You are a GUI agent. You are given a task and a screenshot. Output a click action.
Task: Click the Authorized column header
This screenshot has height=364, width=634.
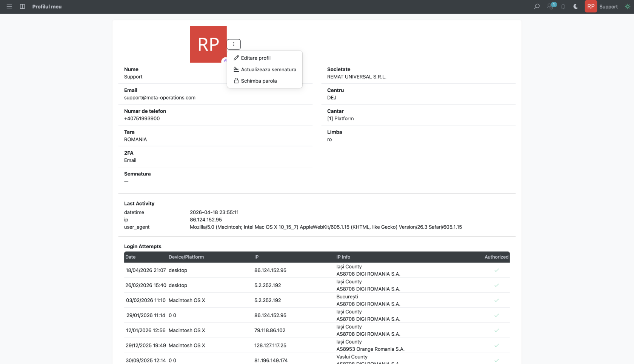[x=496, y=257]
